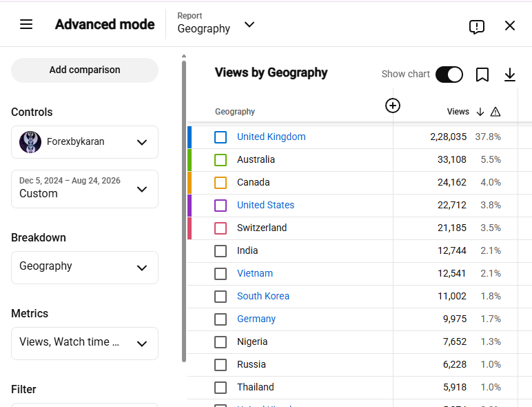Uncheck the United Kingdom checkbox
The height and width of the screenshot is (407, 532).
click(x=221, y=137)
